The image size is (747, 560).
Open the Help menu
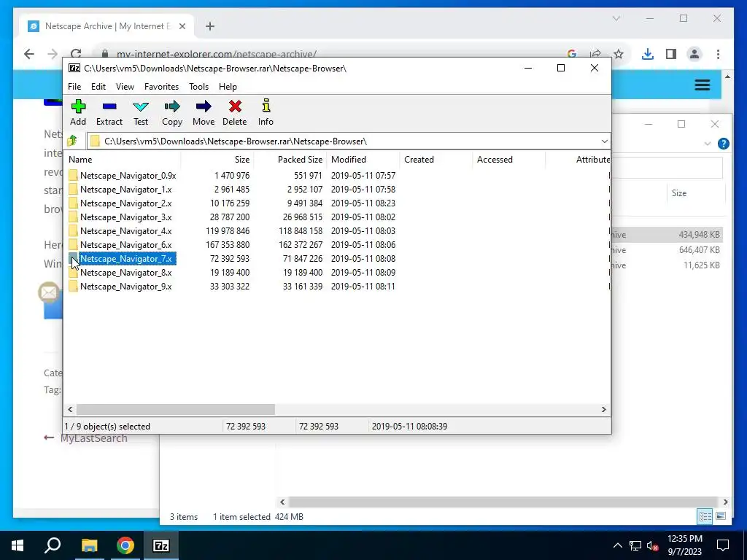(228, 87)
